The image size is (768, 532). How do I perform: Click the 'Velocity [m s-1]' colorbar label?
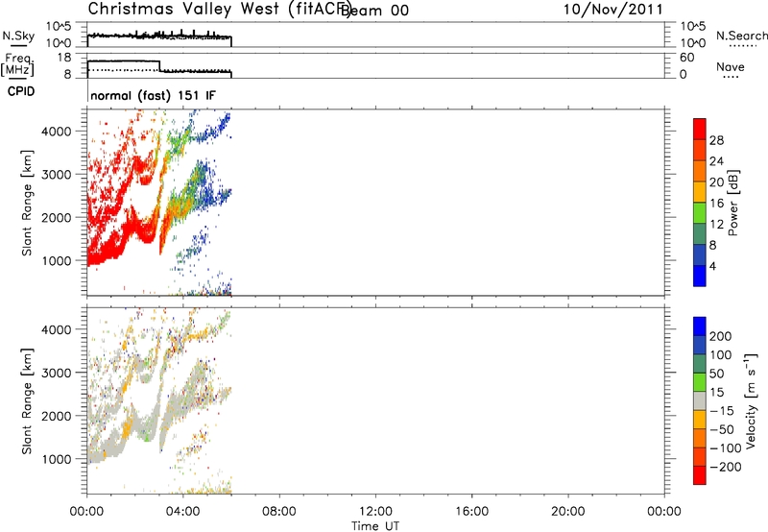[750, 400]
